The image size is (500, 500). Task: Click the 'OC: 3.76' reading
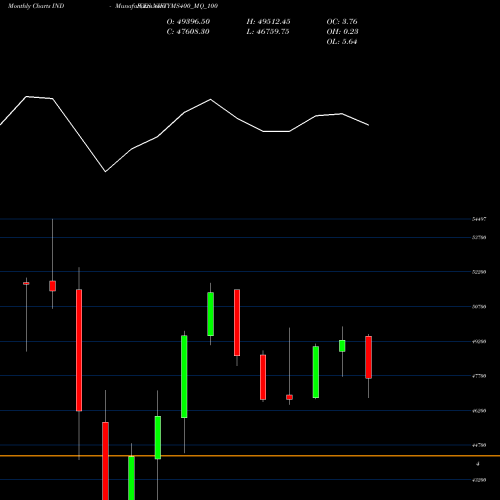tap(342, 22)
